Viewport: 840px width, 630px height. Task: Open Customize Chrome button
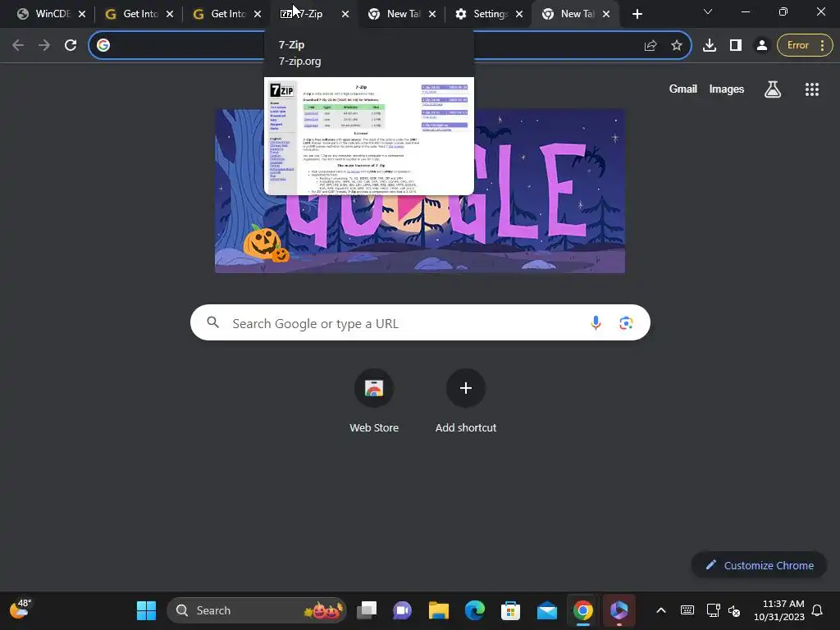point(759,565)
